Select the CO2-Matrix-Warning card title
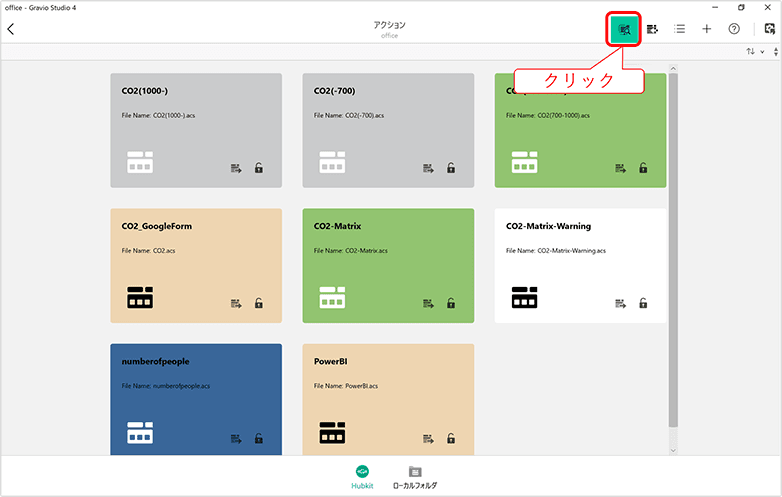 (548, 226)
